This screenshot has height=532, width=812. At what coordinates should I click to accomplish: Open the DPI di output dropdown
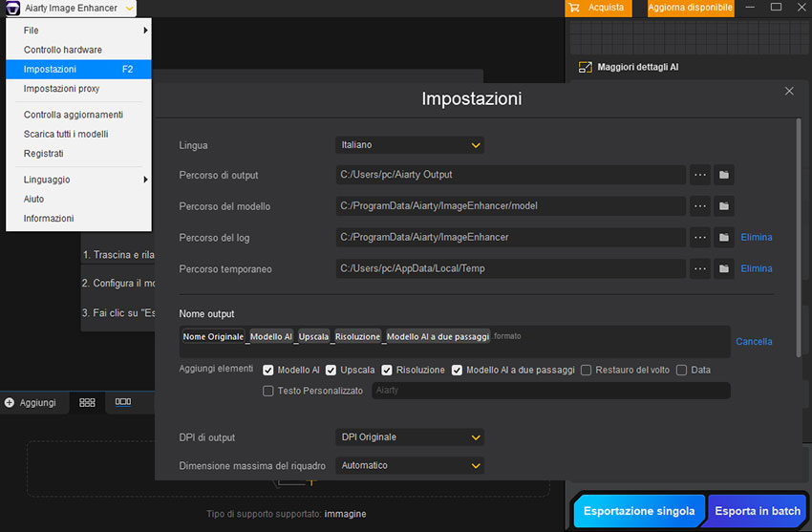point(410,437)
